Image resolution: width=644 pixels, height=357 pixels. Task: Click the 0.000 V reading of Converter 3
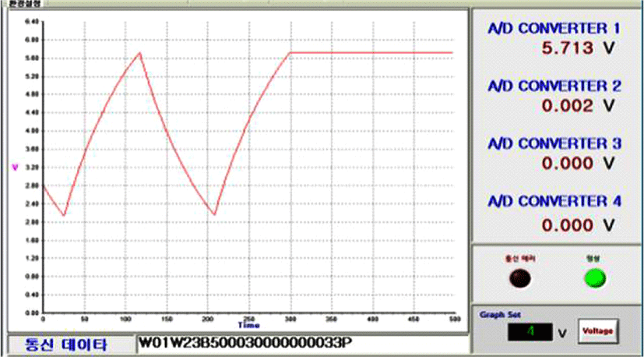pyautogui.click(x=579, y=164)
